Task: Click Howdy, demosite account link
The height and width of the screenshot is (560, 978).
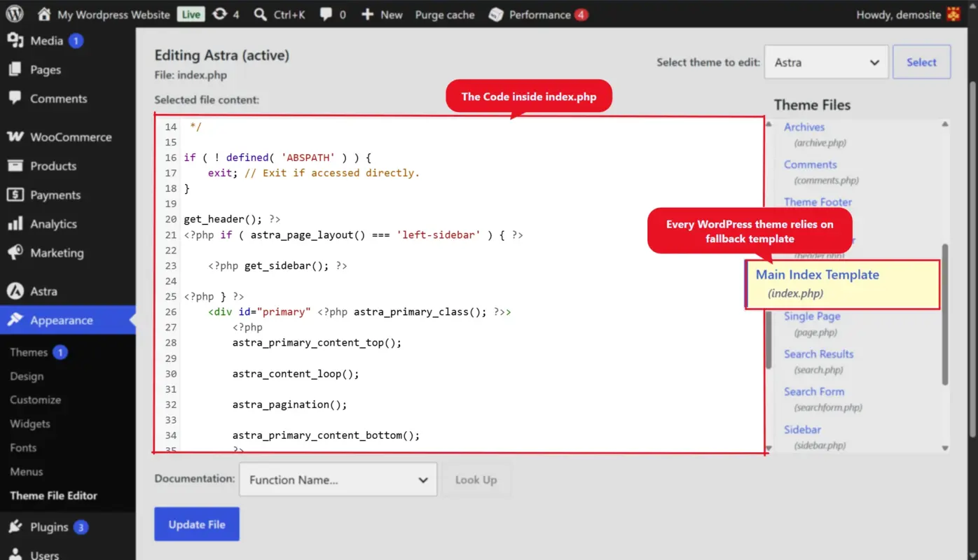Action: pyautogui.click(x=899, y=14)
